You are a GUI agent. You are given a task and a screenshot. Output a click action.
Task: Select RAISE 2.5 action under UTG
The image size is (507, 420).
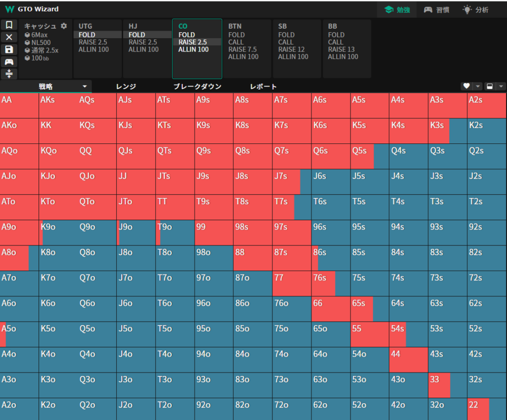93,42
